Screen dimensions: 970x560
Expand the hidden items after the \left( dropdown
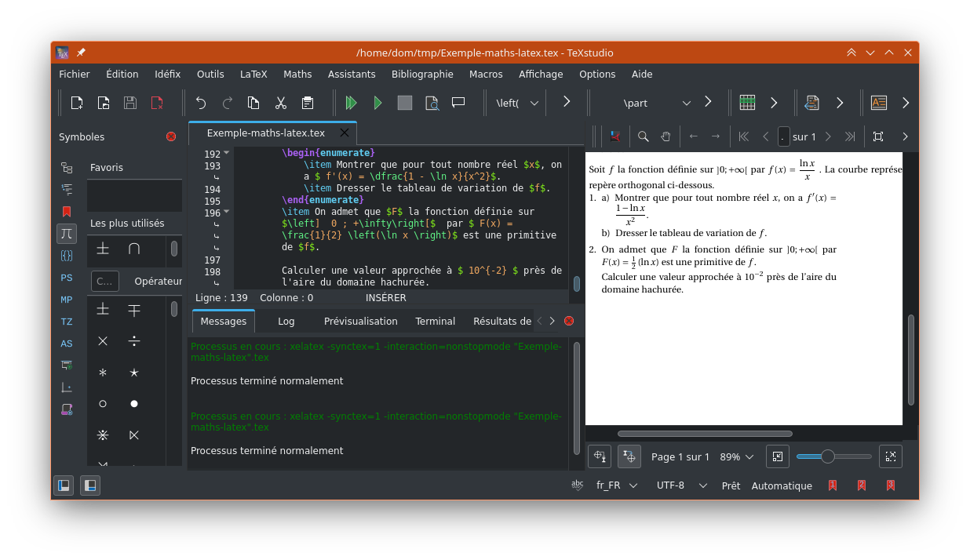pos(567,102)
